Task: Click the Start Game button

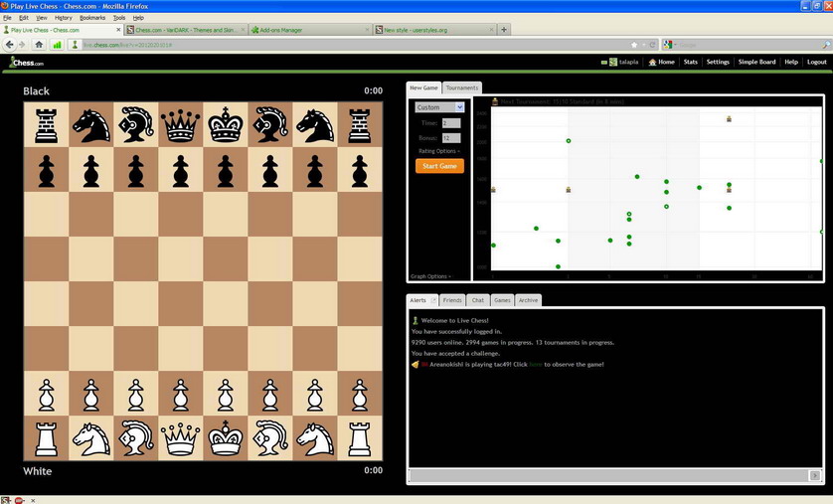Action: 439,166
